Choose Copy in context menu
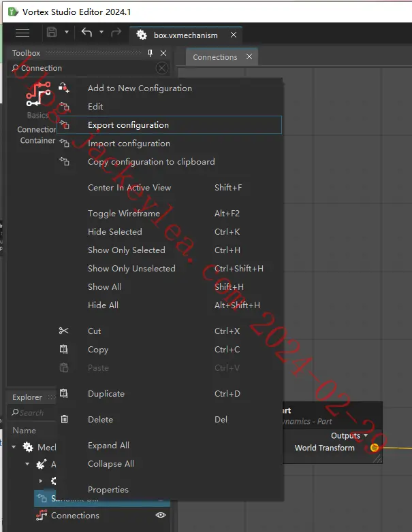Viewport: 412px width, 532px height. [169, 350]
